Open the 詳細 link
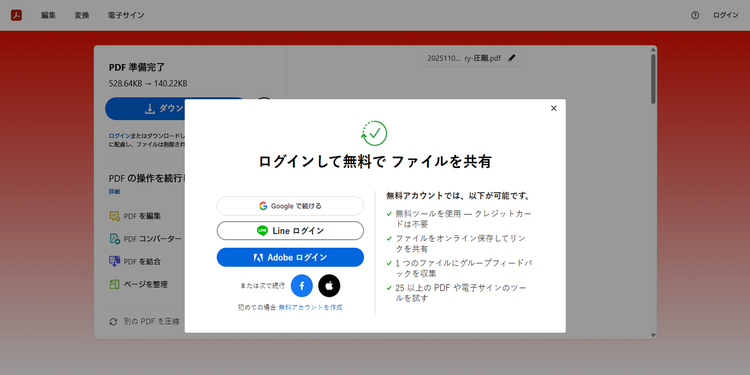The image size is (750, 375). coord(114,191)
